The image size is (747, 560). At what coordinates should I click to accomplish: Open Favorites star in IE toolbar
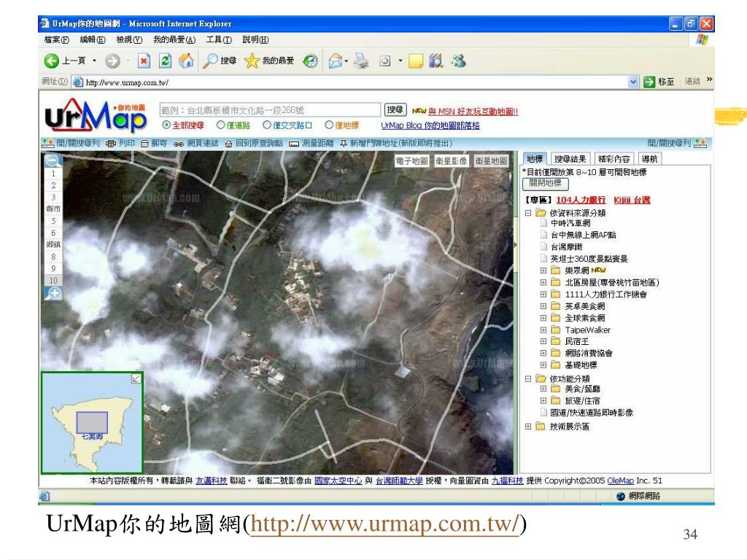(x=252, y=61)
